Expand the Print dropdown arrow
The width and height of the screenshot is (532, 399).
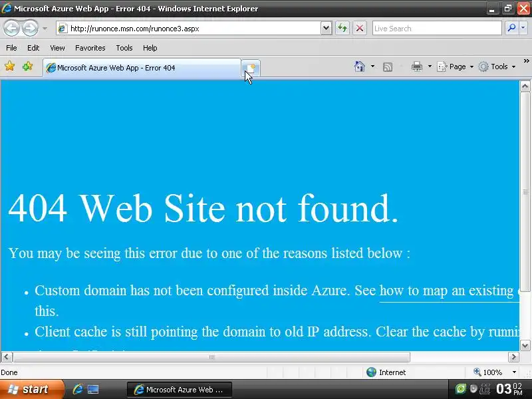(430, 66)
